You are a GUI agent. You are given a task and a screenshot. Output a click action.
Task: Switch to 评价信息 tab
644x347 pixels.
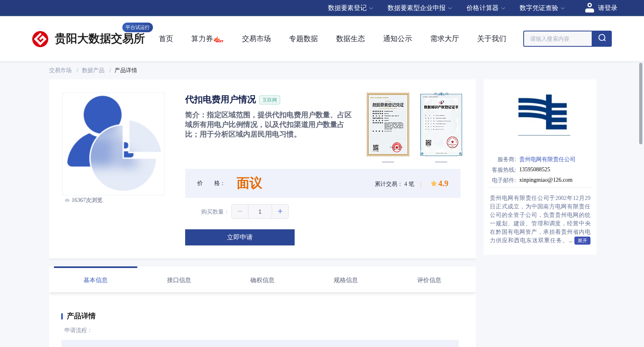click(x=429, y=280)
